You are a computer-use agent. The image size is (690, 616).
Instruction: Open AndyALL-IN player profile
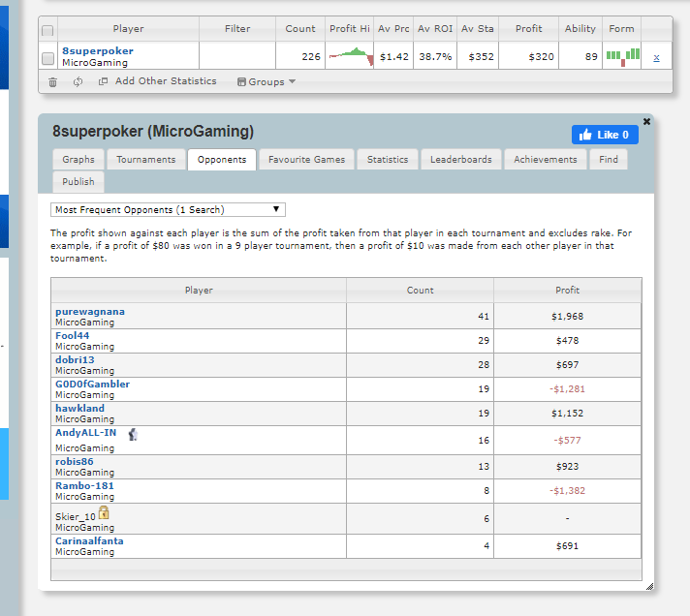click(86, 432)
